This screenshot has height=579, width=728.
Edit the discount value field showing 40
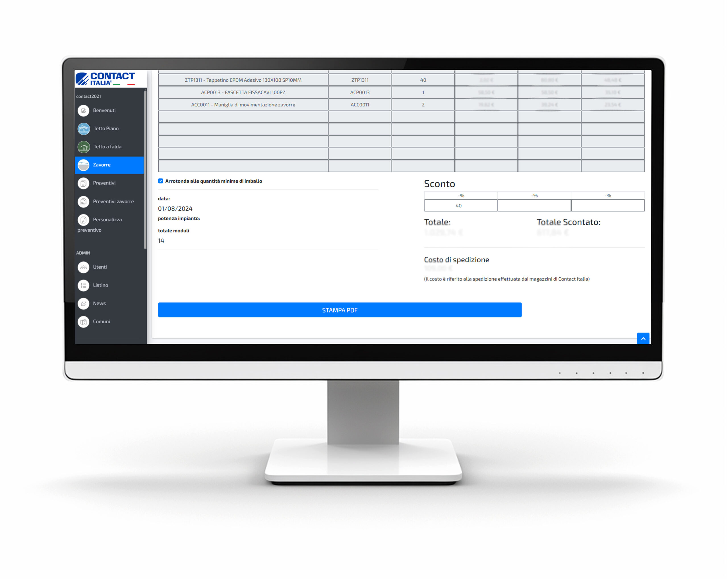[x=459, y=205]
